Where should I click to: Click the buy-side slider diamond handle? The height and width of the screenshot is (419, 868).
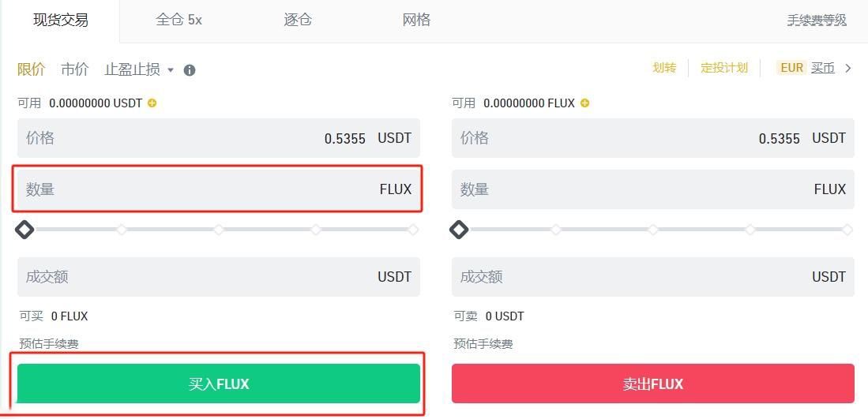(x=25, y=230)
